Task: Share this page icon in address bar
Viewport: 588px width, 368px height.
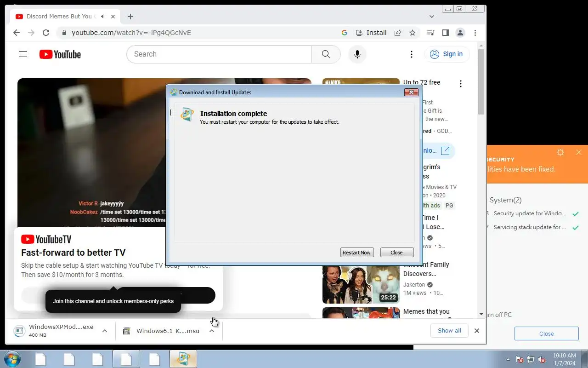Action: pos(398,33)
